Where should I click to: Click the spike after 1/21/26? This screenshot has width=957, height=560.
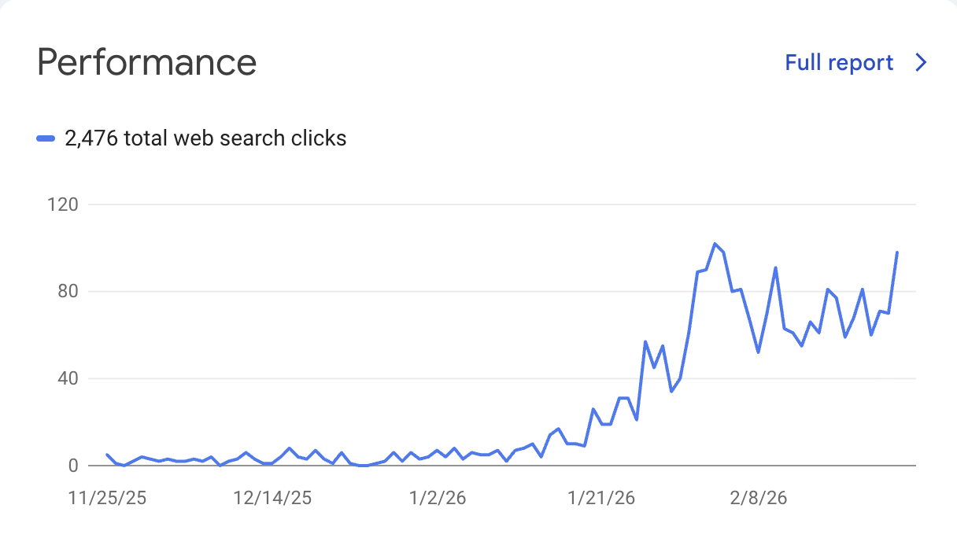(644, 341)
